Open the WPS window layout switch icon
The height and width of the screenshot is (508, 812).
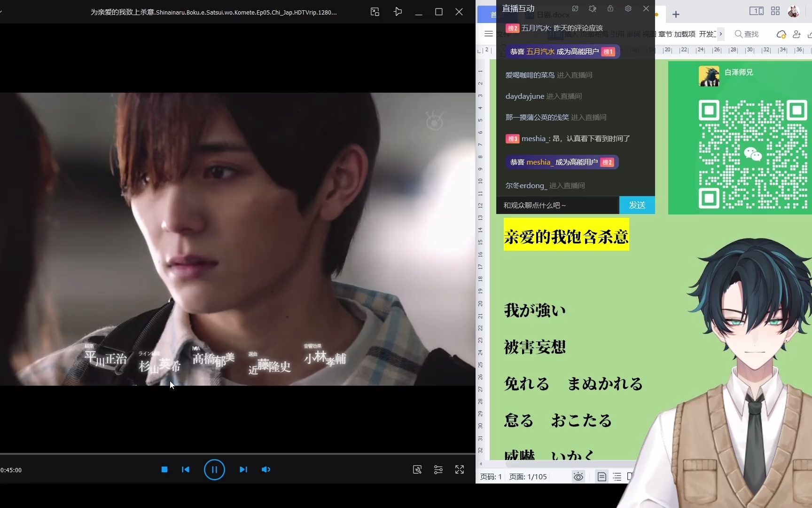756,11
